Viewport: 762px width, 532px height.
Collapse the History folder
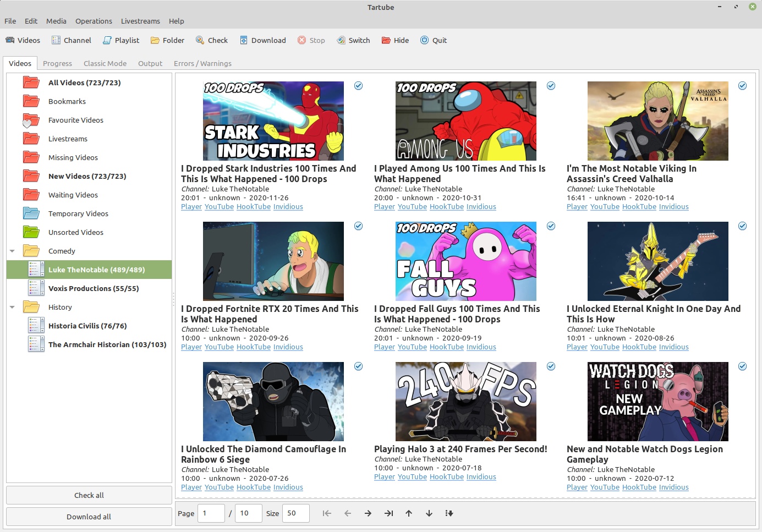tap(12, 307)
